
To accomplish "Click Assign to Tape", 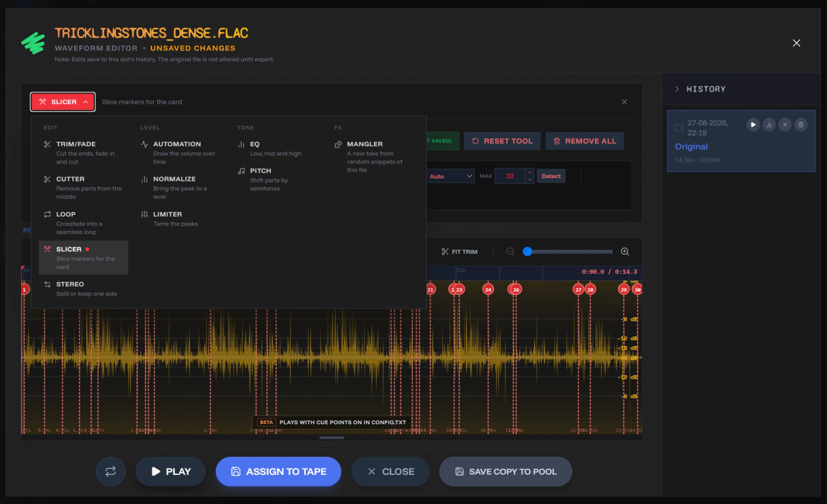I will click(279, 471).
